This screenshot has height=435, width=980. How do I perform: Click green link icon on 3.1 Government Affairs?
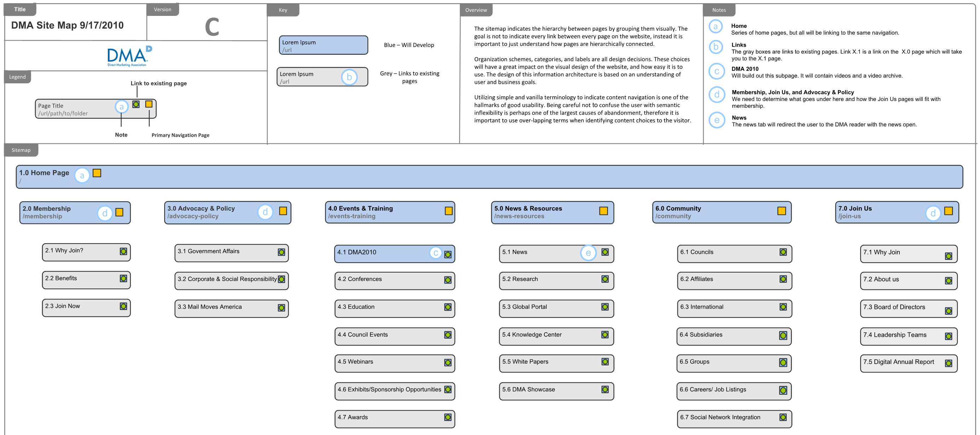(x=282, y=252)
